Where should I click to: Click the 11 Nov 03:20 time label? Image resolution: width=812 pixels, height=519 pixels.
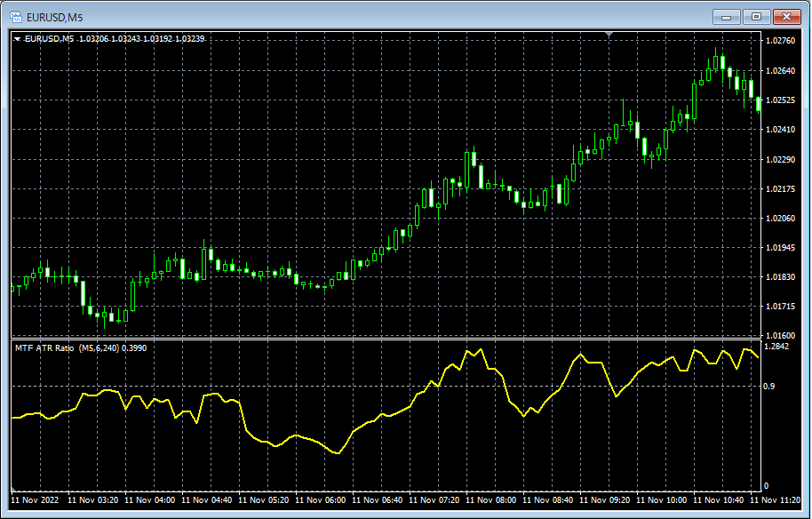coord(92,500)
